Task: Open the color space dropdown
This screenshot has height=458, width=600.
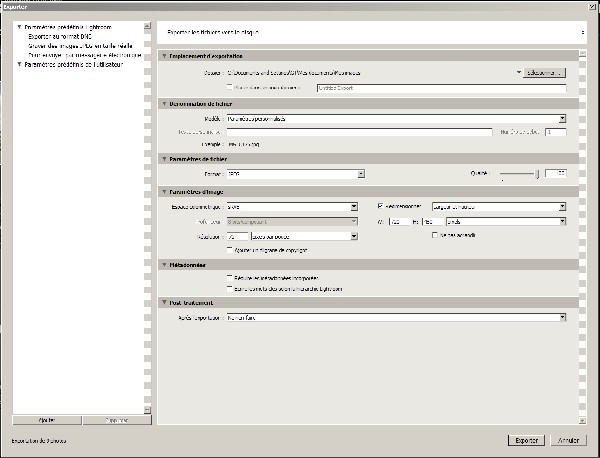Action: click(x=292, y=207)
